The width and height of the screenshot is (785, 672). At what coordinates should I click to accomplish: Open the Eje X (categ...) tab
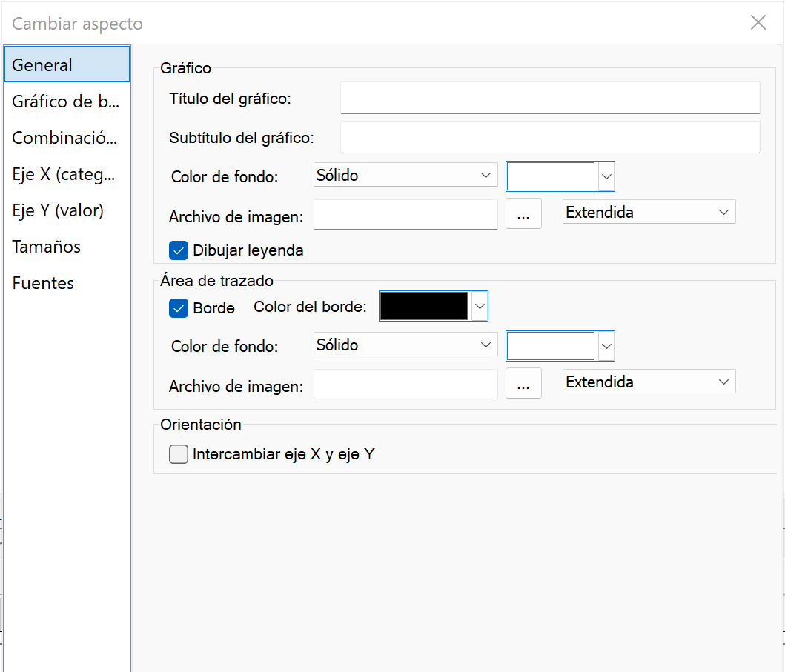65,174
